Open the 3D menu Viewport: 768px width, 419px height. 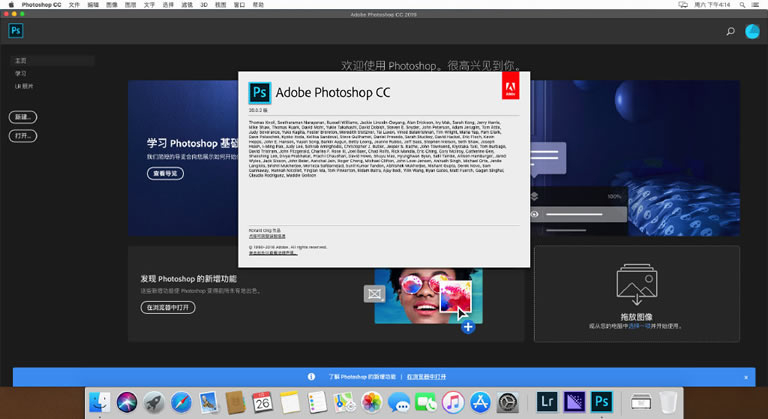204,4
